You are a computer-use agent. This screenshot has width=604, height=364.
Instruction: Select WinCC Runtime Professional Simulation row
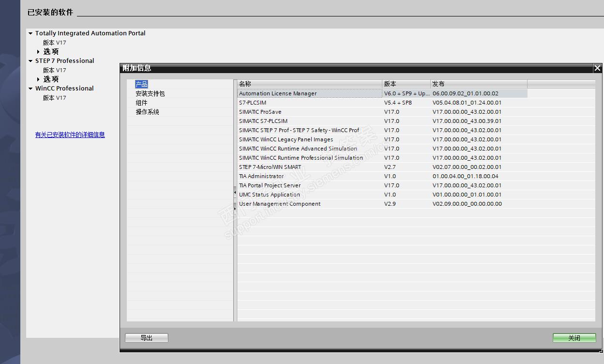point(382,158)
